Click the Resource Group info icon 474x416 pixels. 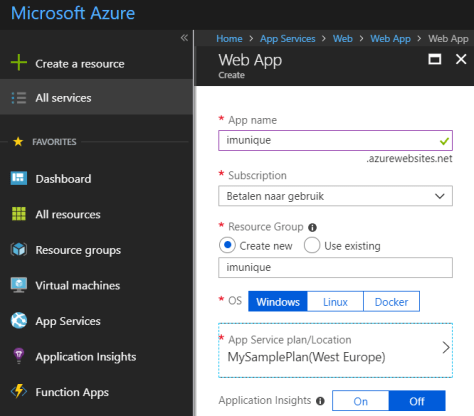312,228
